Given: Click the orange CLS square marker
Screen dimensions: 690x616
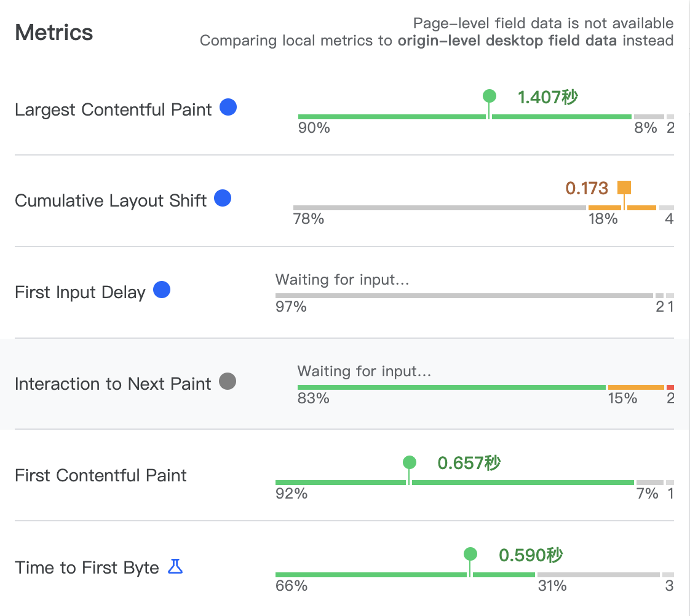Looking at the screenshot, I should tap(624, 188).
